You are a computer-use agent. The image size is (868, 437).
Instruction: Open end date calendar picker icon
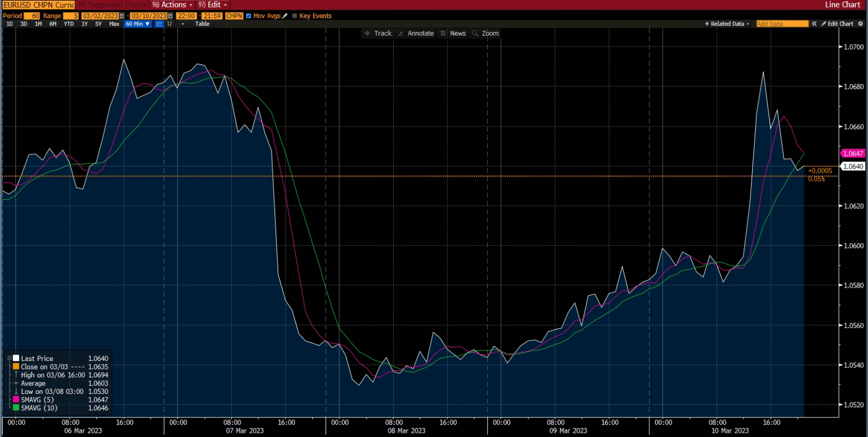pyautogui.click(x=171, y=16)
